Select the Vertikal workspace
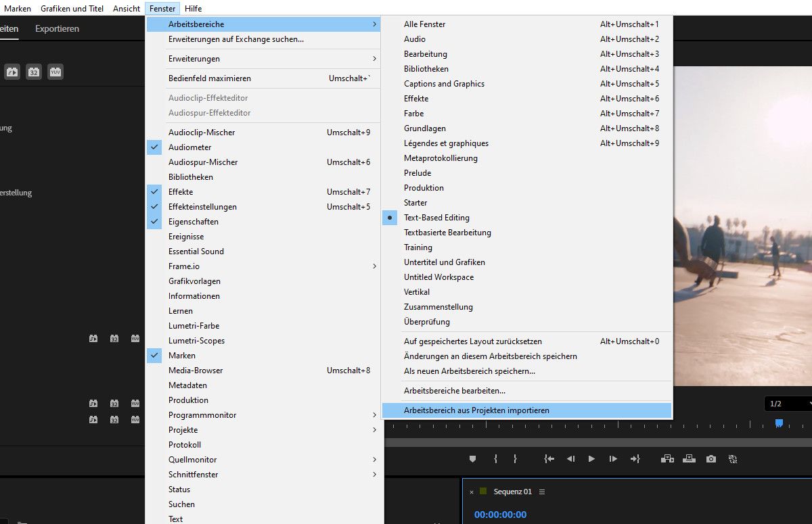Image resolution: width=812 pixels, height=524 pixels. point(526,292)
